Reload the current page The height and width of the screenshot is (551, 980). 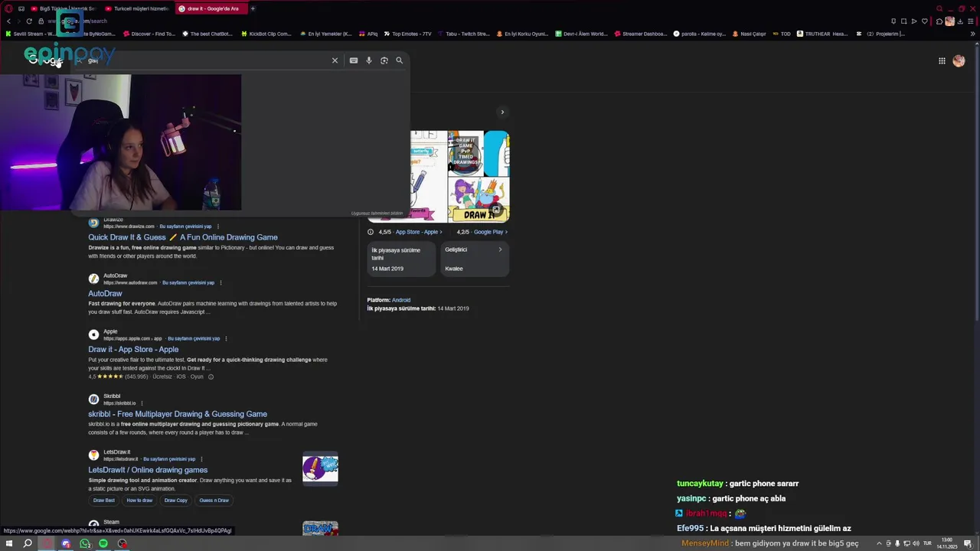click(x=29, y=21)
